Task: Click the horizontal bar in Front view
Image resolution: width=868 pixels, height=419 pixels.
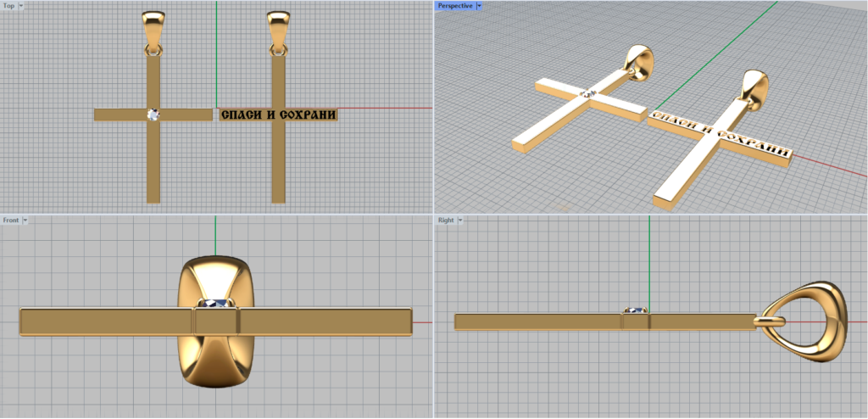Action: click(102, 321)
